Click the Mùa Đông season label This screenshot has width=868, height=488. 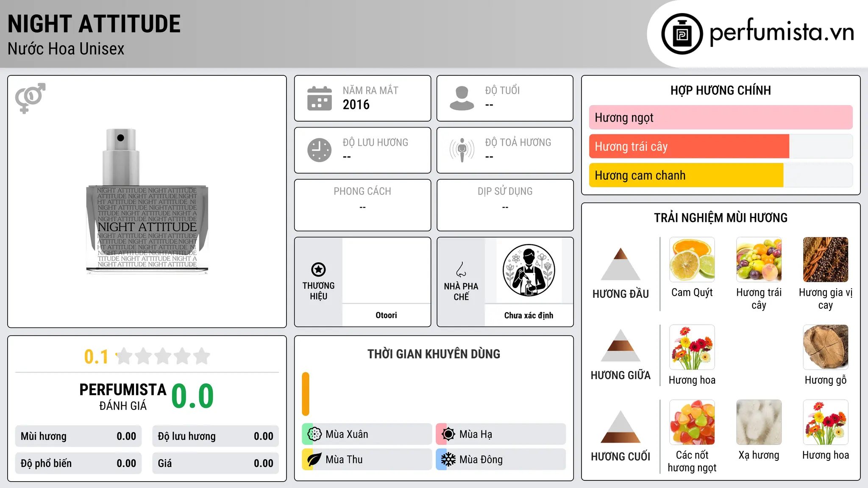click(x=481, y=460)
